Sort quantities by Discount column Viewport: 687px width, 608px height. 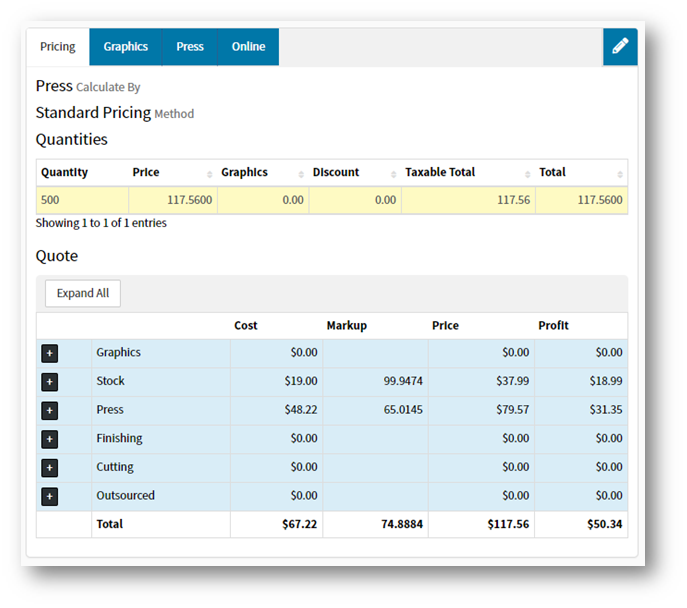tap(355, 173)
